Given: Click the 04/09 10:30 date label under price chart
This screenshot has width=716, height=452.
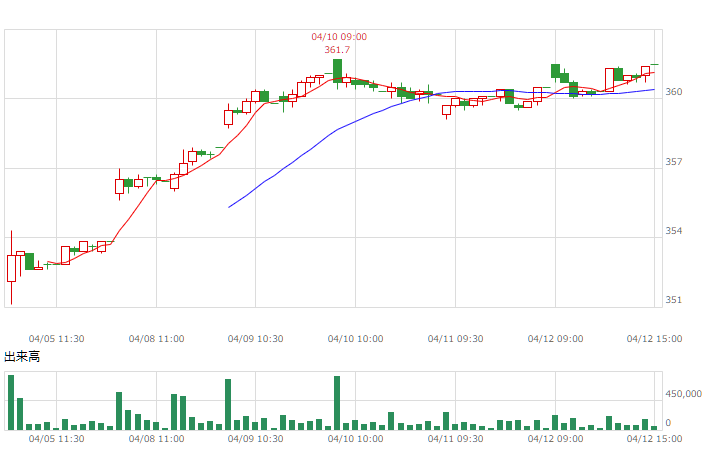Looking at the screenshot, I should click(x=255, y=339).
